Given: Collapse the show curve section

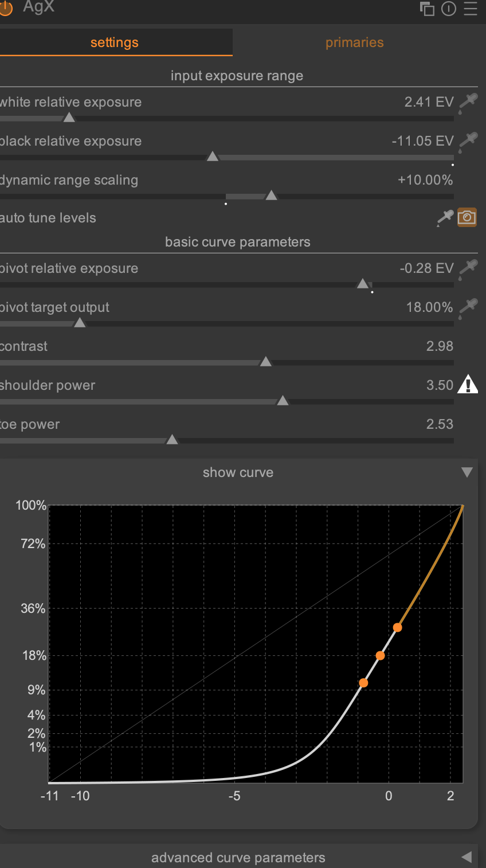Looking at the screenshot, I should [467, 472].
